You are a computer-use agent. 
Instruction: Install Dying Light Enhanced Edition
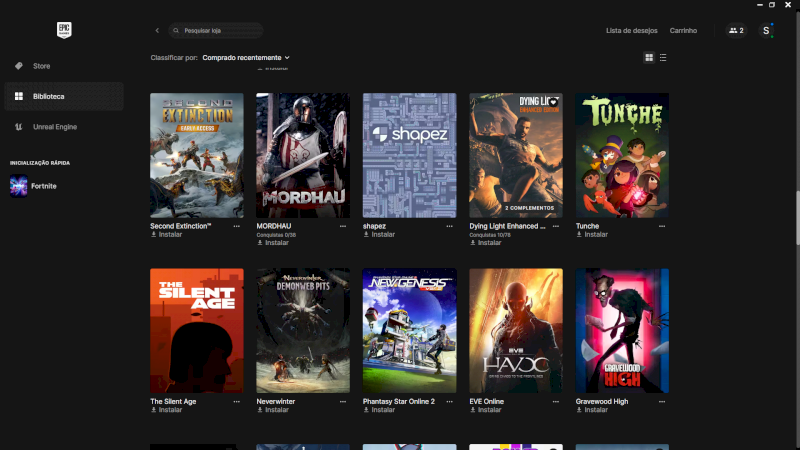[x=486, y=243]
